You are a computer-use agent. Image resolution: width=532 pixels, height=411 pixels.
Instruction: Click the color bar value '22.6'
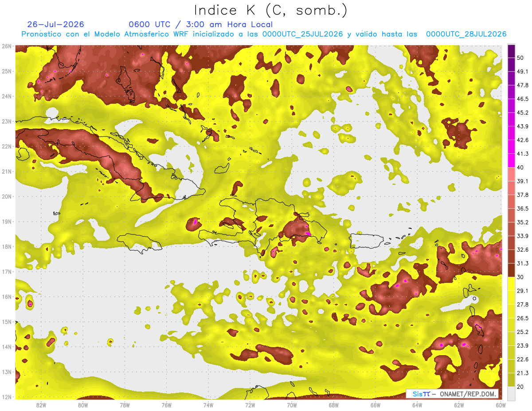pos(523,359)
